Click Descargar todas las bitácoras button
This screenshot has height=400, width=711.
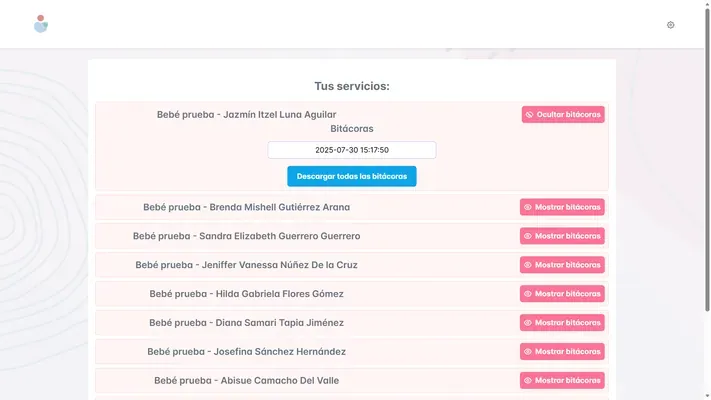coord(351,176)
